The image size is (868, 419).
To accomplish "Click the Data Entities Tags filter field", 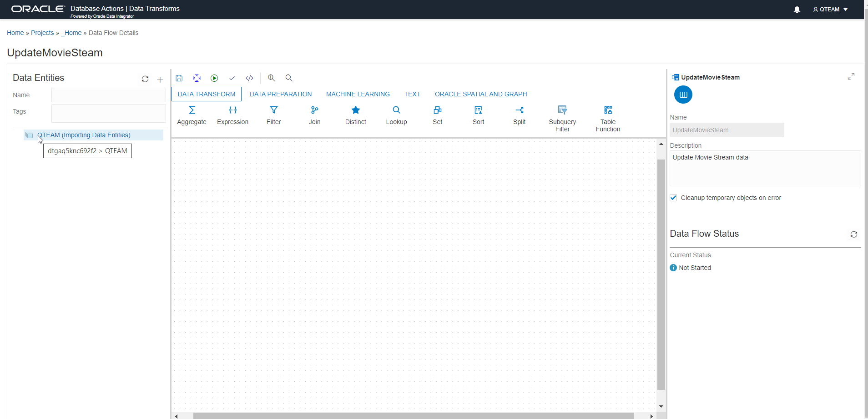I will point(109,113).
